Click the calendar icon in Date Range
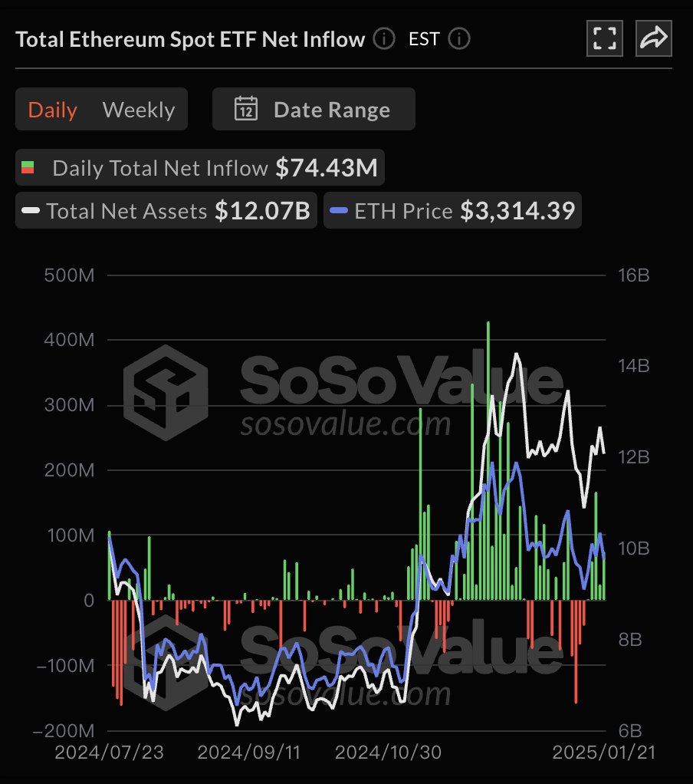Screen dimensions: 693x784 (x=246, y=109)
